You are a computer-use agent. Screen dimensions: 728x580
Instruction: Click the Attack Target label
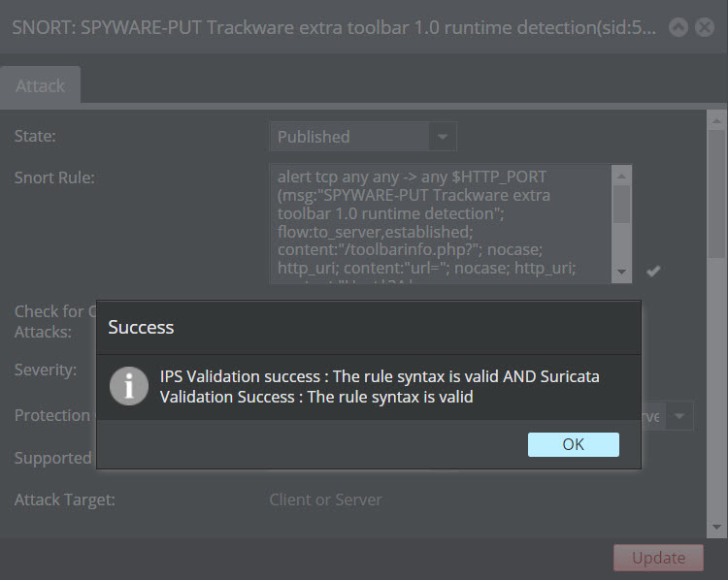click(64, 499)
